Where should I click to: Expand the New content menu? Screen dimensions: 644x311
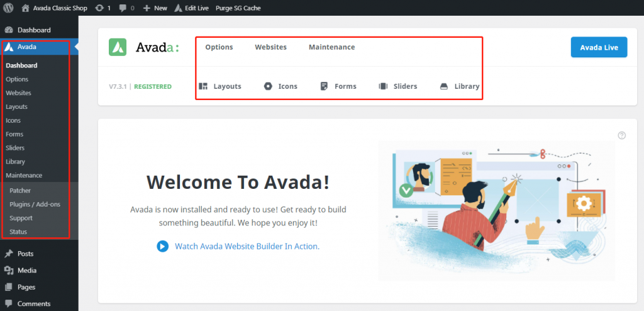(155, 8)
